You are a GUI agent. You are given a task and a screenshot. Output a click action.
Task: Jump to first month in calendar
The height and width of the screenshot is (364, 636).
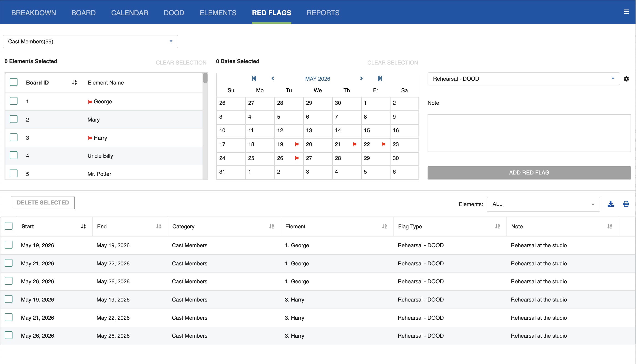254,78
